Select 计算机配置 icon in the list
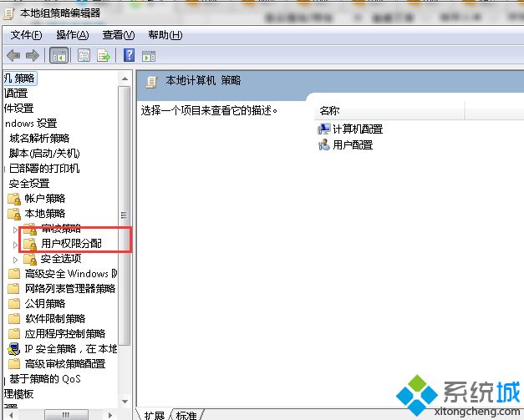 coord(323,129)
